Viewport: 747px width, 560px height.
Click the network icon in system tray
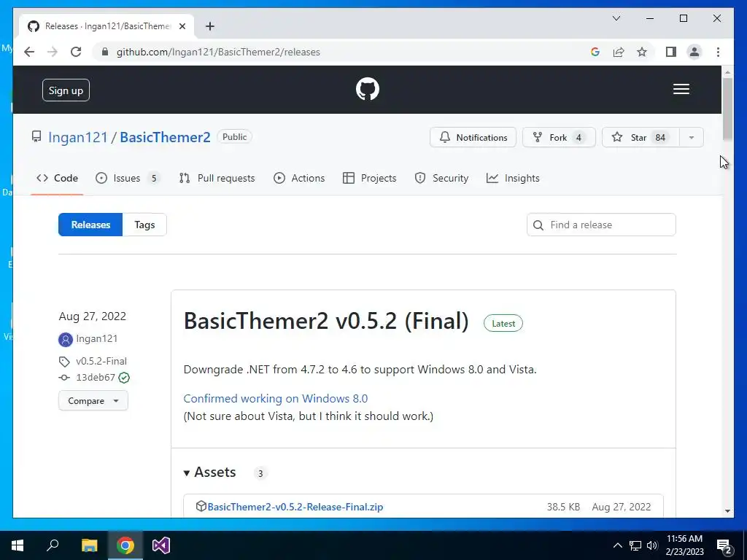click(635, 545)
